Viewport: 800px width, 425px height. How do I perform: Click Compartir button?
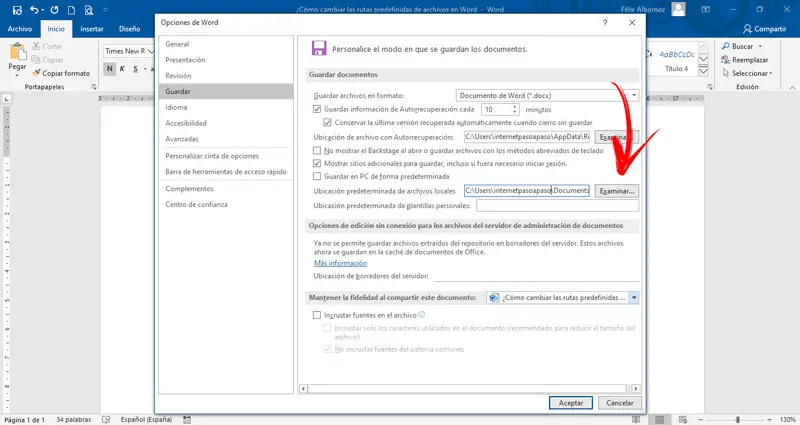coord(764,29)
